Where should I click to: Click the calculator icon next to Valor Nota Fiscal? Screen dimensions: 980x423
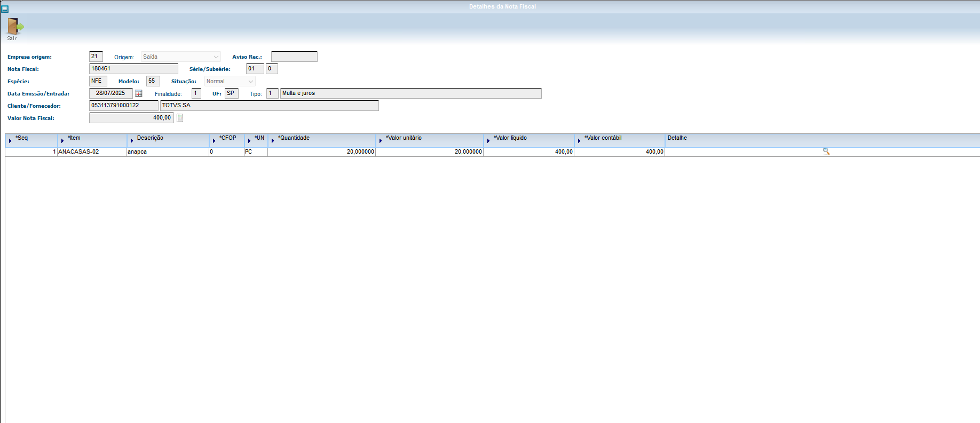pyautogui.click(x=180, y=118)
